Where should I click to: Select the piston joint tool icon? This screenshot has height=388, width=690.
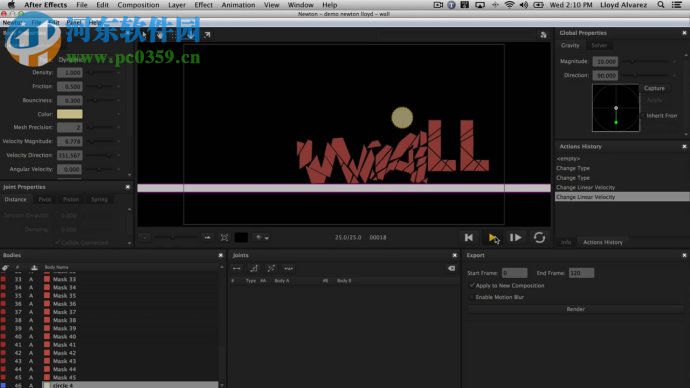[x=271, y=268]
